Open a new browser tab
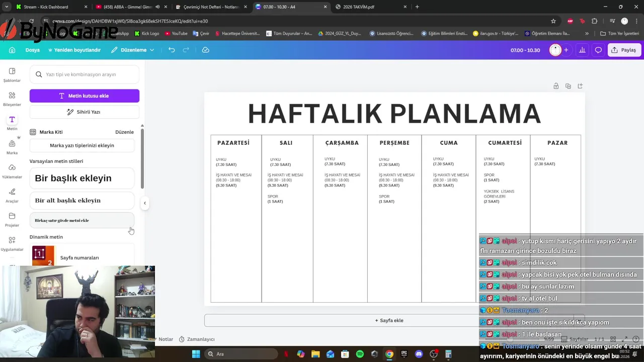Image resolution: width=644 pixels, height=362 pixels. click(x=417, y=7)
